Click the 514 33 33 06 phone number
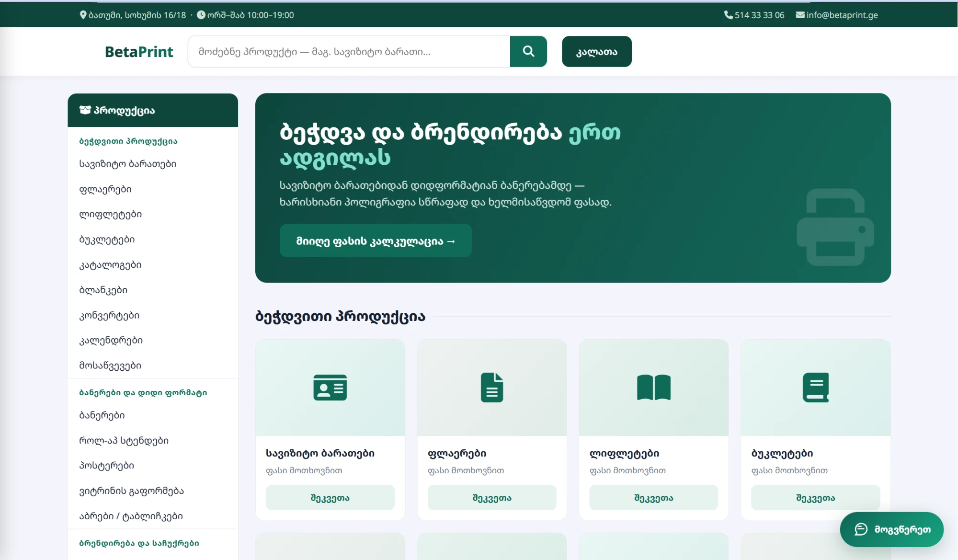This screenshot has height=560, width=958. [759, 15]
